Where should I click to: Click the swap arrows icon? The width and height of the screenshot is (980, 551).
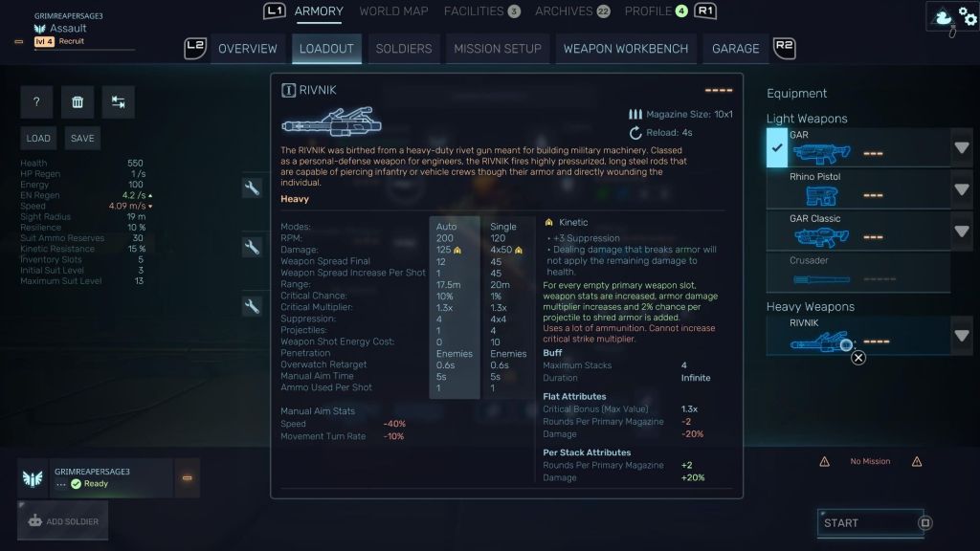pyautogui.click(x=118, y=101)
